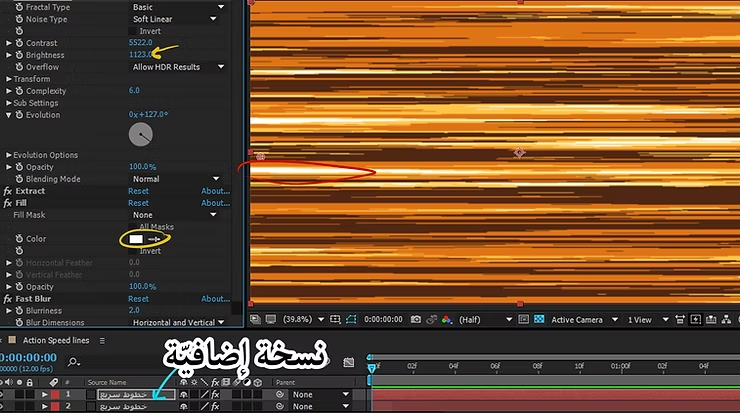The width and height of the screenshot is (740, 413).
Task: Toggle the transparency grid icon
Action: pyautogui.click(x=539, y=320)
